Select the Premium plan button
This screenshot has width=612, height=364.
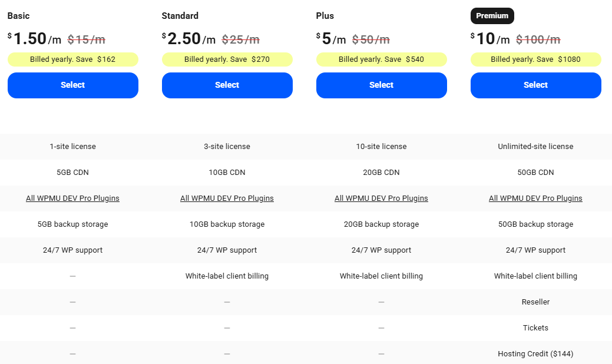click(535, 85)
